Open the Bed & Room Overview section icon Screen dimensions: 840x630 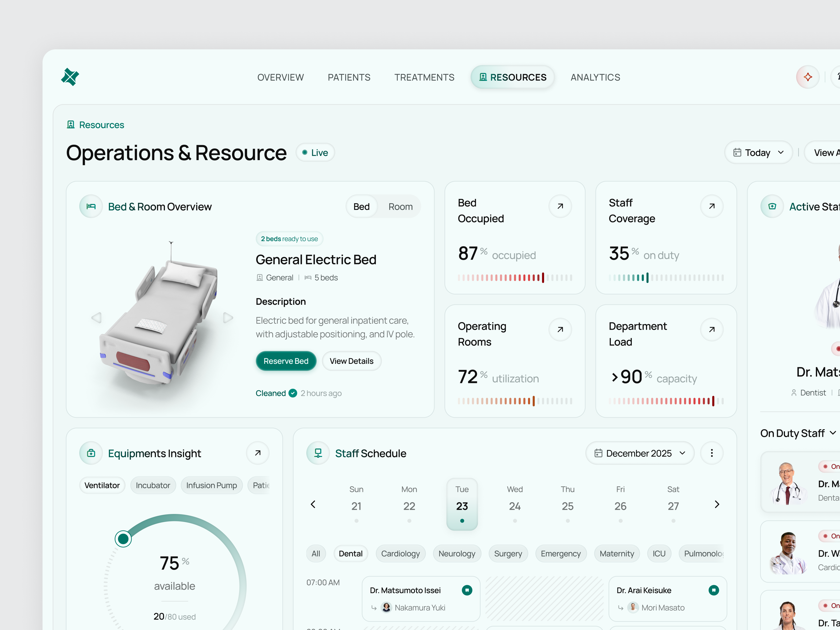click(x=91, y=206)
